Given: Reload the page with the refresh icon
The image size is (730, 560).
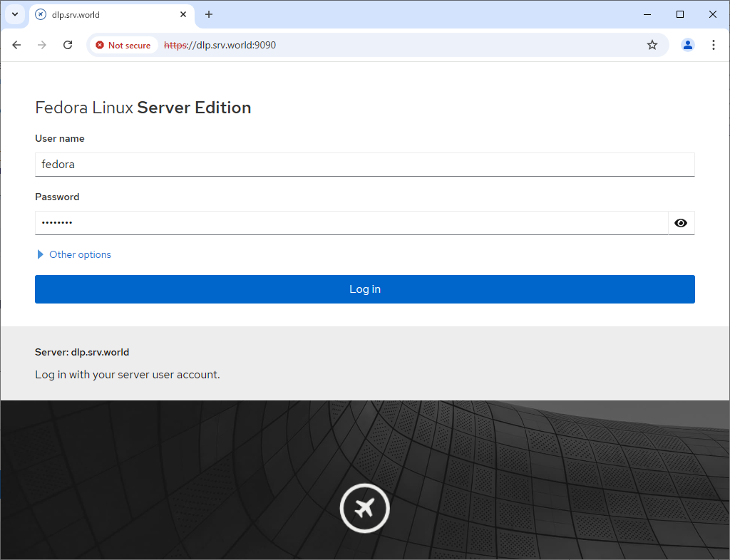Looking at the screenshot, I should click(x=68, y=45).
